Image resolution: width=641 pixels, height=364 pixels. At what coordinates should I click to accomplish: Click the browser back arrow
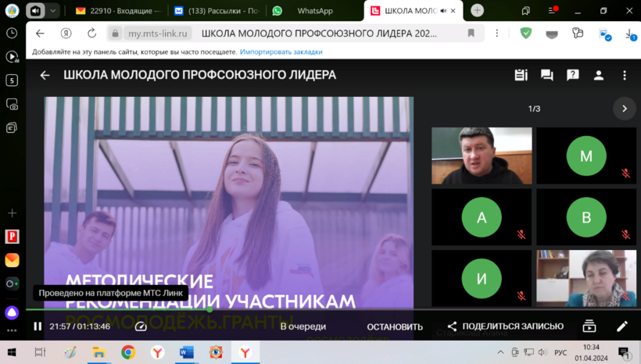40,33
